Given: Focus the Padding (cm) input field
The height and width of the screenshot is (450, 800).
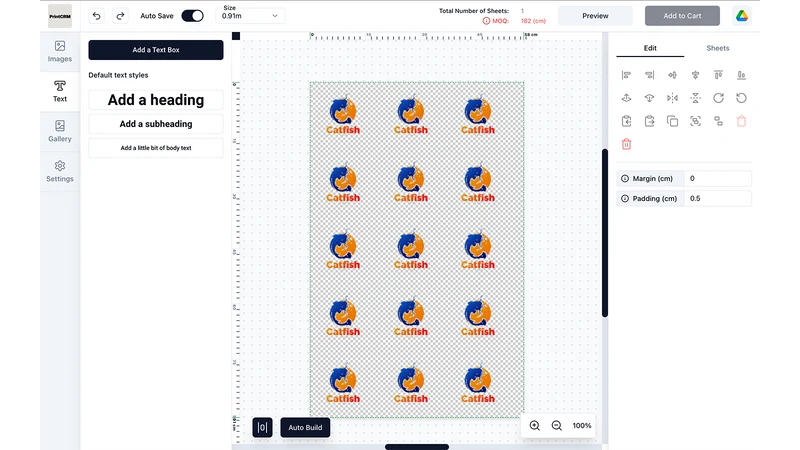Looking at the screenshot, I should click(x=717, y=198).
